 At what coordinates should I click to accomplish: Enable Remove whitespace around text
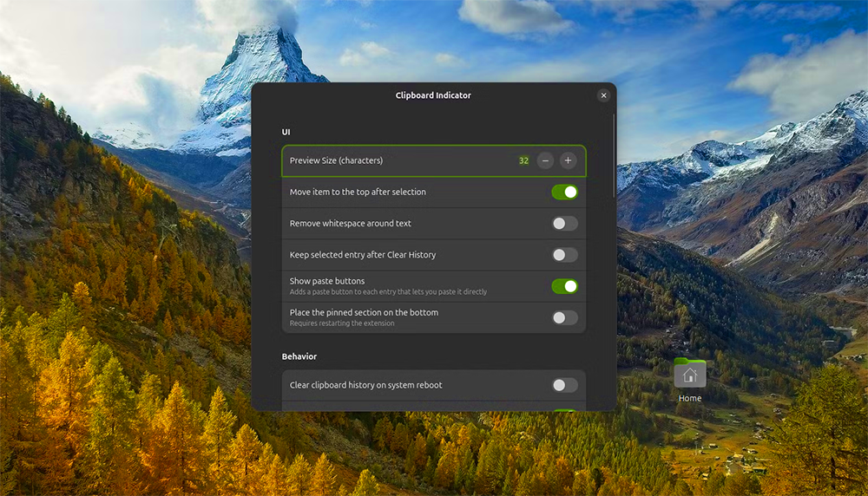tap(565, 224)
